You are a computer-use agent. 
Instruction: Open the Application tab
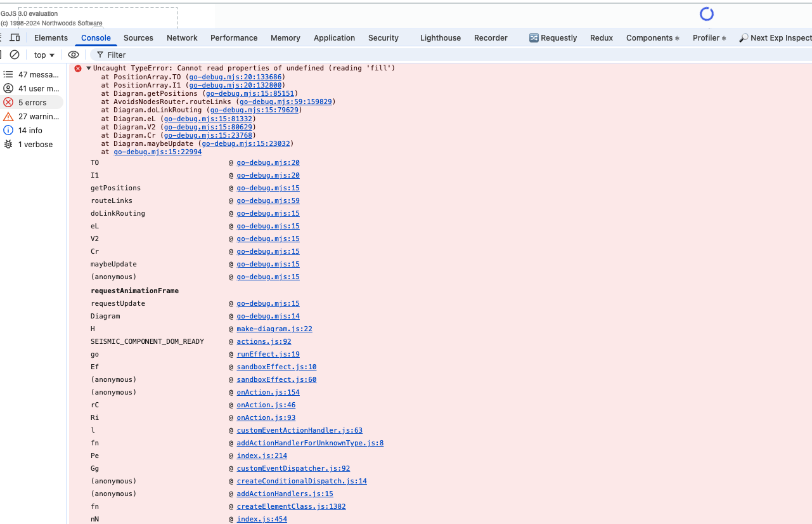[334, 38]
